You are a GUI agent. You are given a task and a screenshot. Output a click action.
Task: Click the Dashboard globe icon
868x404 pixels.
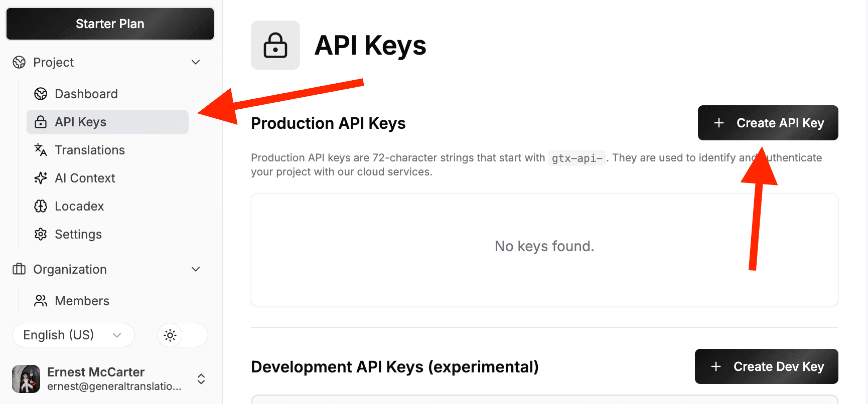(x=40, y=94)
